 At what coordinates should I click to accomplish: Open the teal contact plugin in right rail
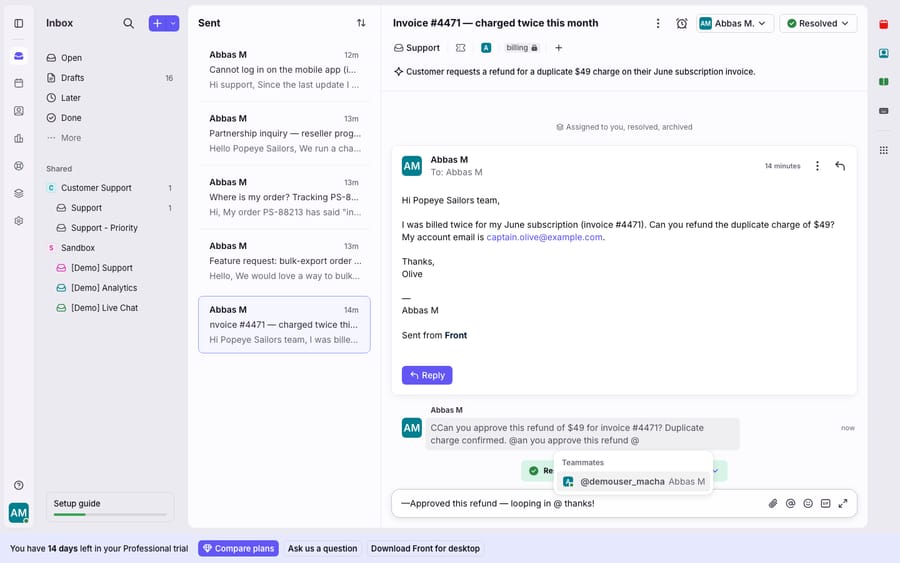click(x=883, y=53)
